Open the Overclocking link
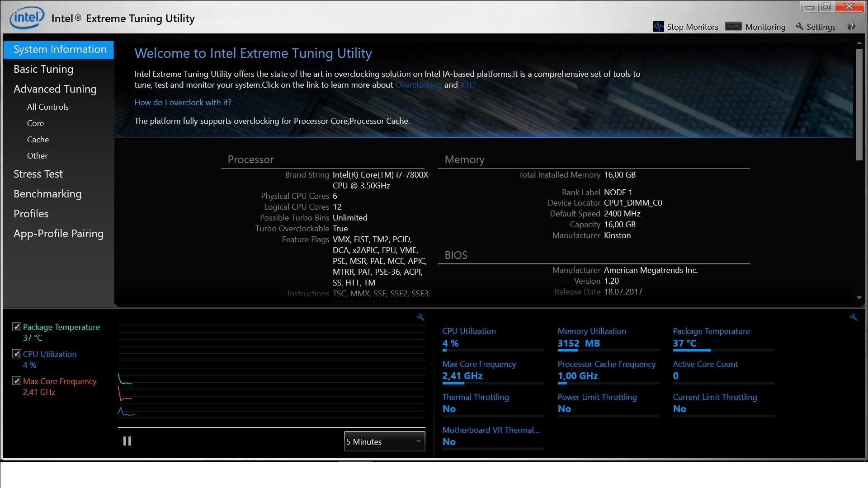This screenshot has height=488, width=868. coord(418,85)
